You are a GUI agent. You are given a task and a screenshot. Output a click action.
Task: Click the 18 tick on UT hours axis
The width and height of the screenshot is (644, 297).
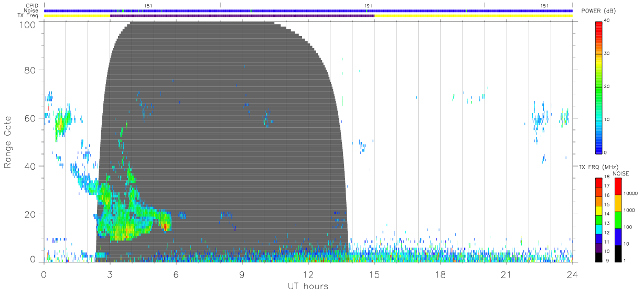(441, 274)
